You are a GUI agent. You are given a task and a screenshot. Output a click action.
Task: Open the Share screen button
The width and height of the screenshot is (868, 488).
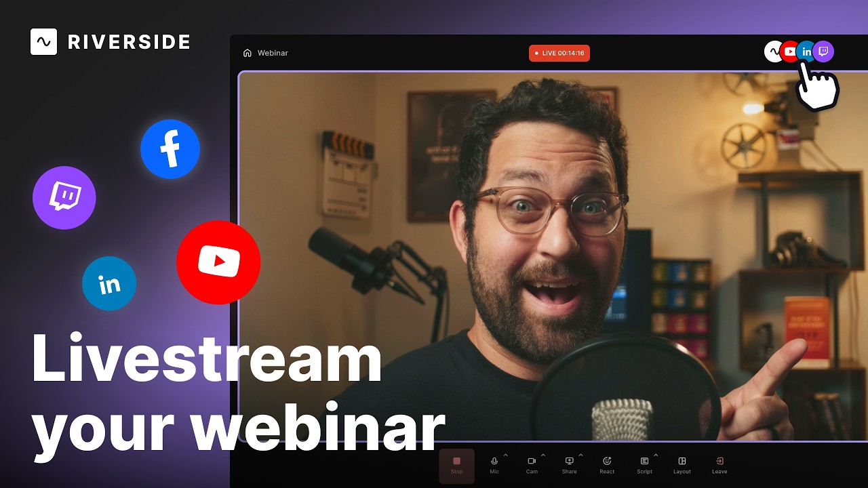[570, 465]
